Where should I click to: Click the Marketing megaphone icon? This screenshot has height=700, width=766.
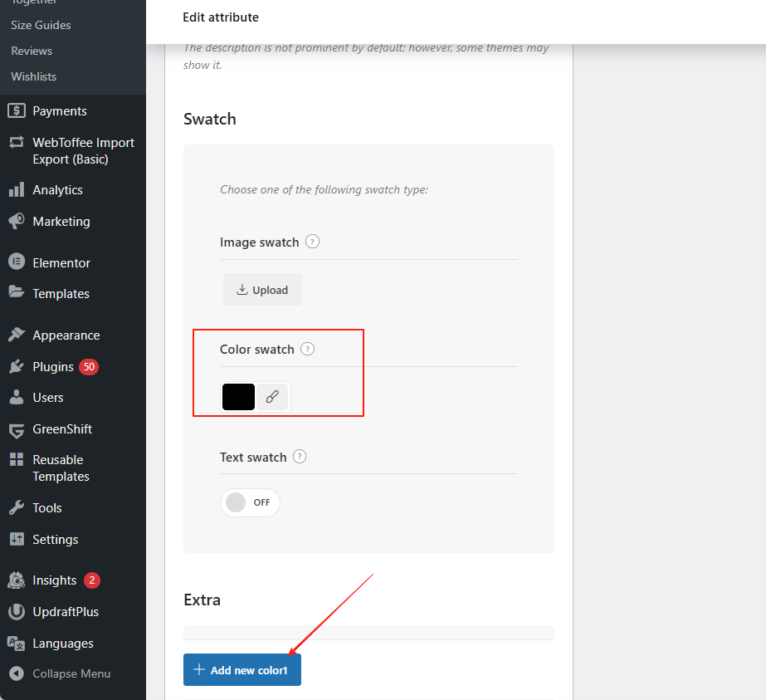[16, 222]
